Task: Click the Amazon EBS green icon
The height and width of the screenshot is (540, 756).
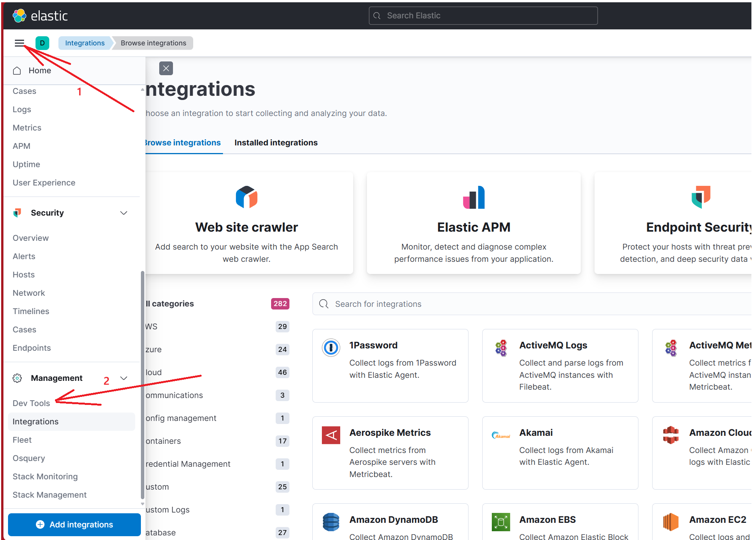Action: tap(501, 522)
